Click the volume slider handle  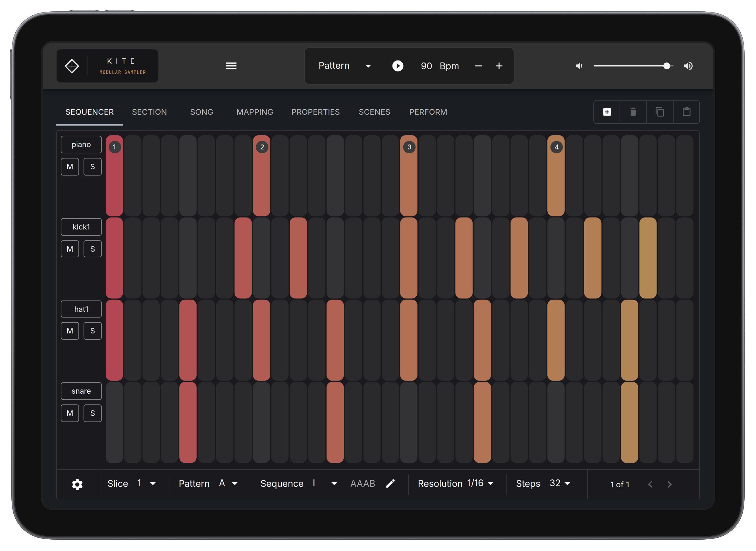point(666,66)
